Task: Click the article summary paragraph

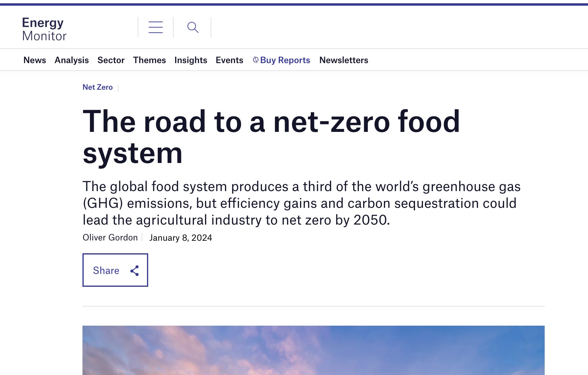Action: (x=301, y=203)
